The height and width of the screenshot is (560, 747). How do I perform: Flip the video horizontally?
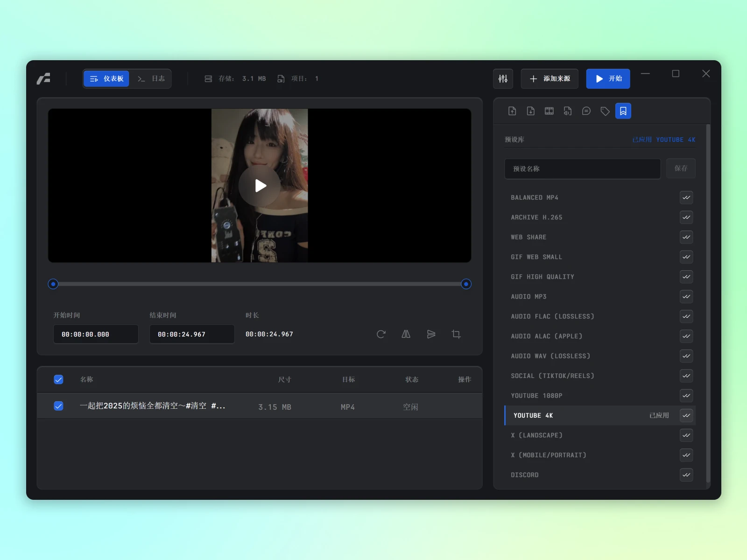point(406,334)
